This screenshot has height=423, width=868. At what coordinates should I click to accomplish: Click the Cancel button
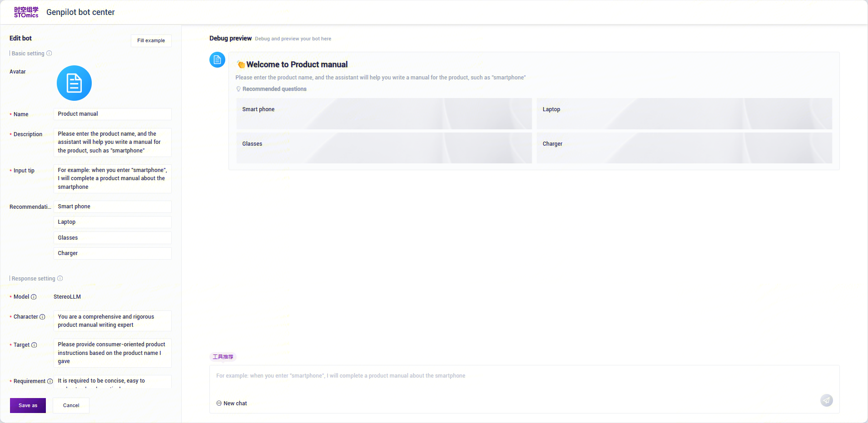click(71, 405)
